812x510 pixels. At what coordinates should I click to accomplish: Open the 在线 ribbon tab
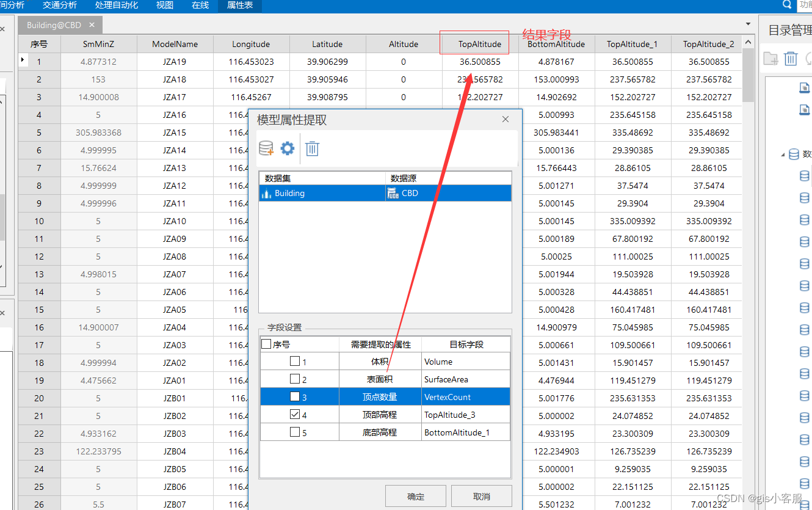(200, 5)
